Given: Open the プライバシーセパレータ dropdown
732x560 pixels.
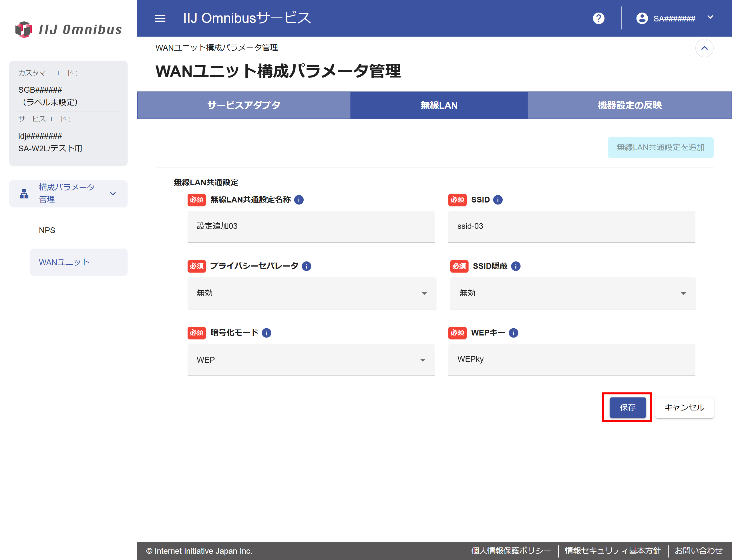Looking at the screenshot, I should coord(311,293).
